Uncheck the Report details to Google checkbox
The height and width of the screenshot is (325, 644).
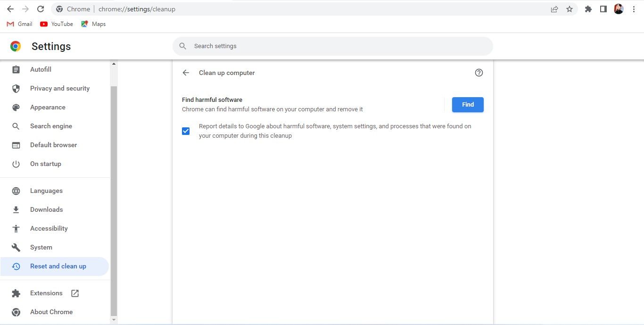click(186, 131)
